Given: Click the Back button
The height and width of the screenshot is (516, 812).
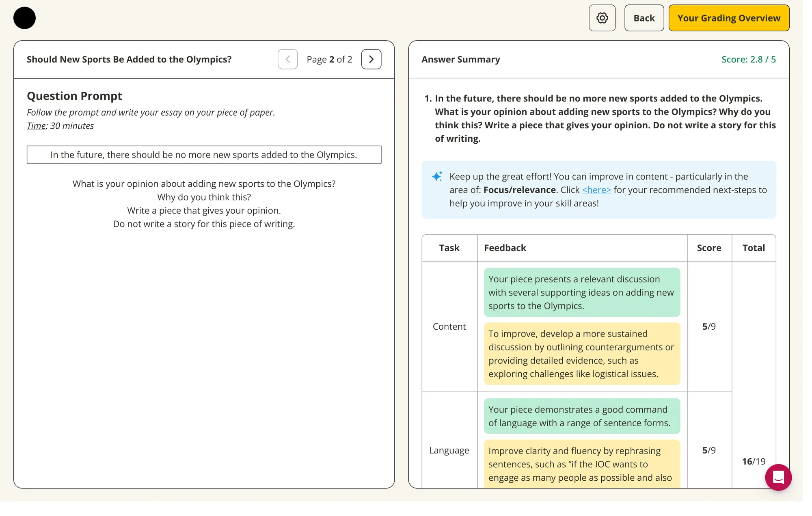Looking at the screenshot, I should point(644,18).
